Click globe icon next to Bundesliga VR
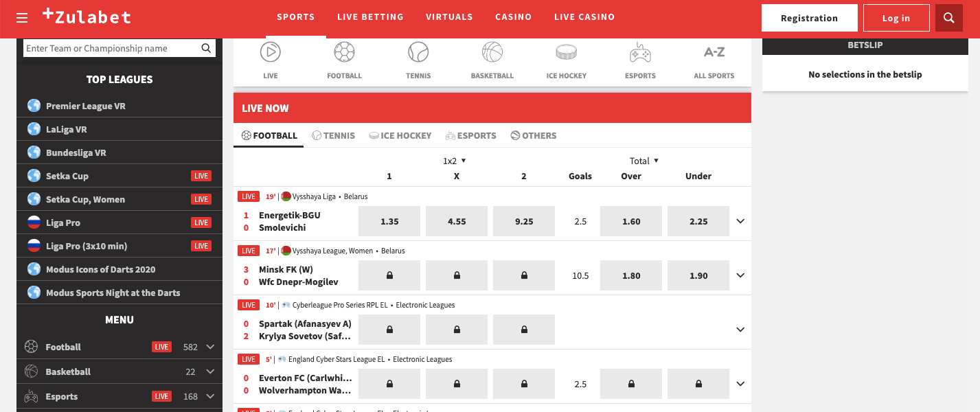The width and height of the screenshot is (980, 412). tap(34, 152)
